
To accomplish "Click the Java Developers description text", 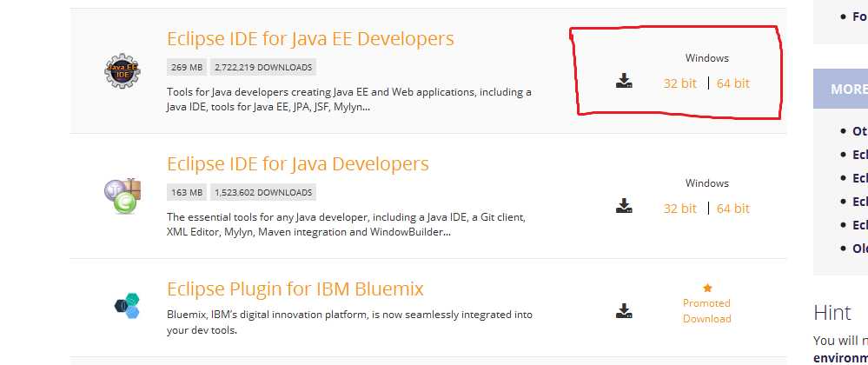I will pyautogui.click(x=346, y=224).
